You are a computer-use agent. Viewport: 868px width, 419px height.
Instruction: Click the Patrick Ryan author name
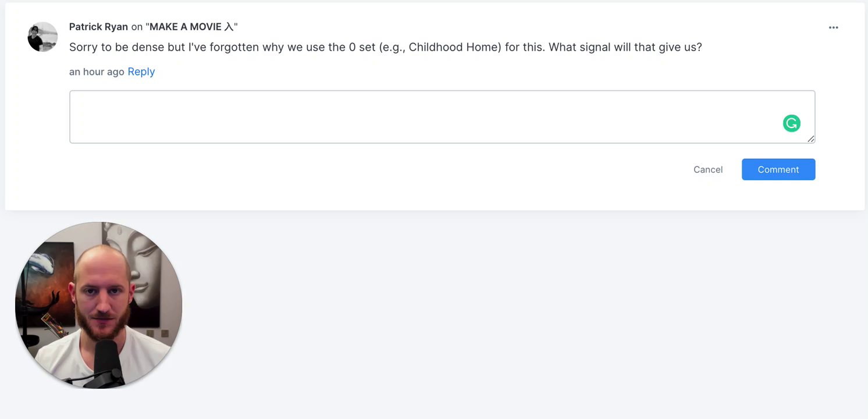98,27
